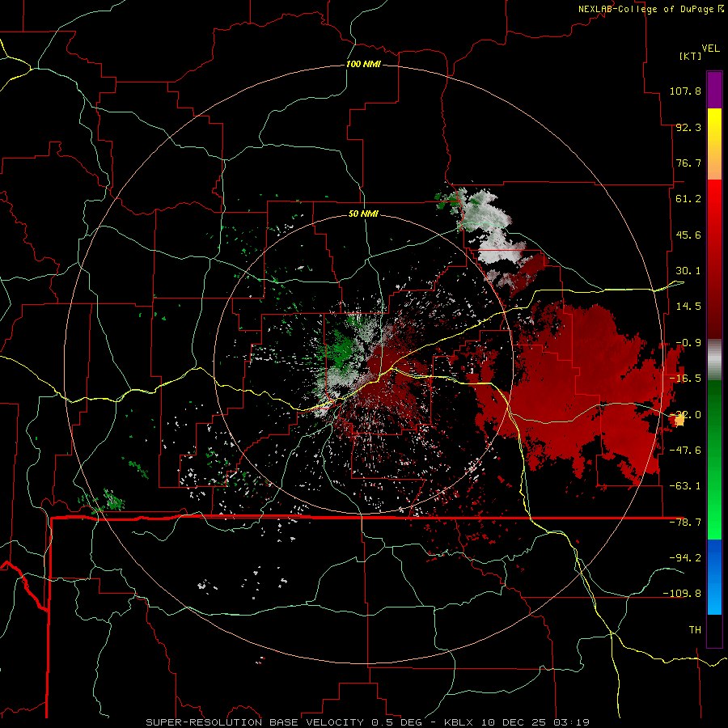Click the [KT] units label

click(x=690, y=56)
